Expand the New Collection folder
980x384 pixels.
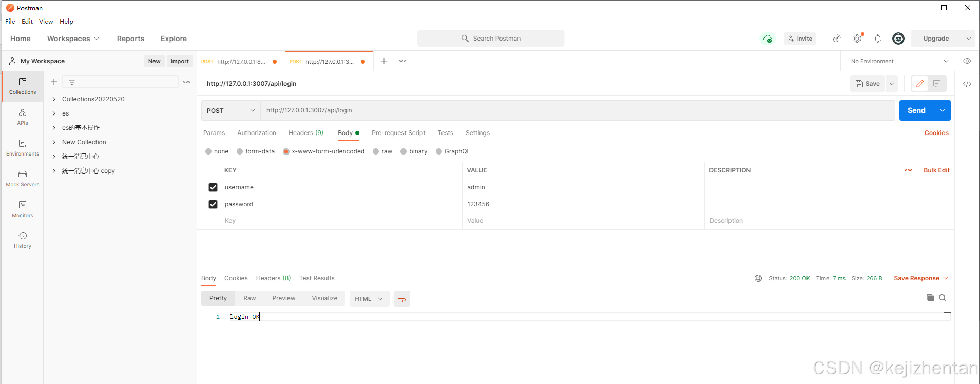54,142
